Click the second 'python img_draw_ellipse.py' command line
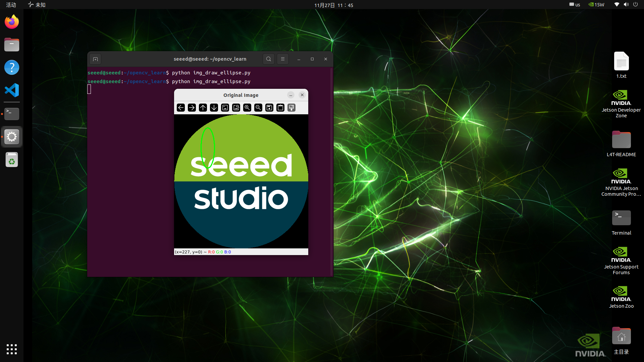Viewport: 644px width, 362px height. pyautogui.click(x=211, y=81)
